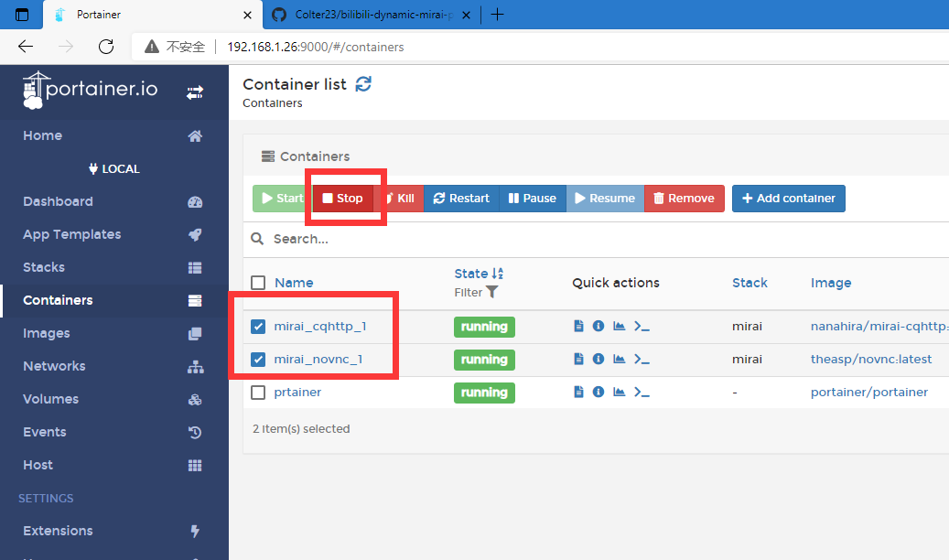Open logs for mirai_novnc_1

pos(578,359)
